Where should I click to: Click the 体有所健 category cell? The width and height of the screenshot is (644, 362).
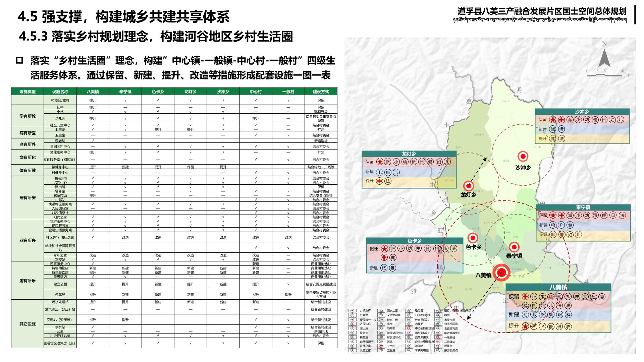pyautogui.click(x=28, y=170)
